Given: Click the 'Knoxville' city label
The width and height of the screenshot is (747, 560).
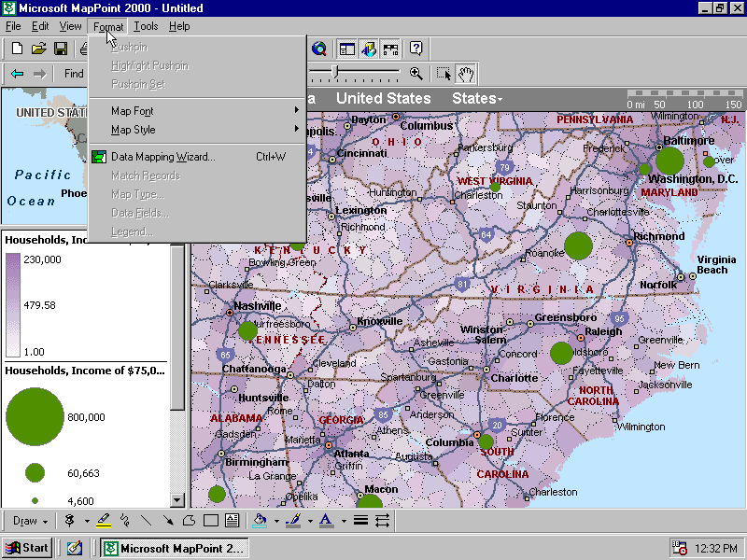Looking at the screenshot, I should pos(380,321).
